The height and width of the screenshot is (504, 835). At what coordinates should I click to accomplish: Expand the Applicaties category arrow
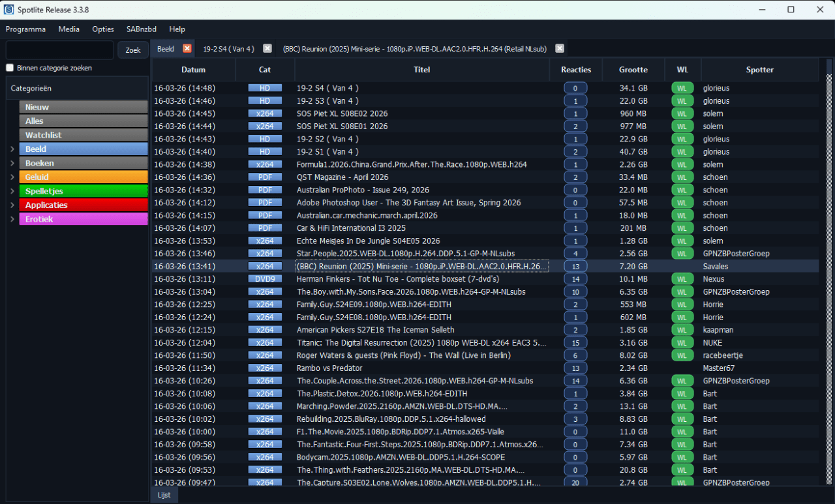(x=12, y=205)
